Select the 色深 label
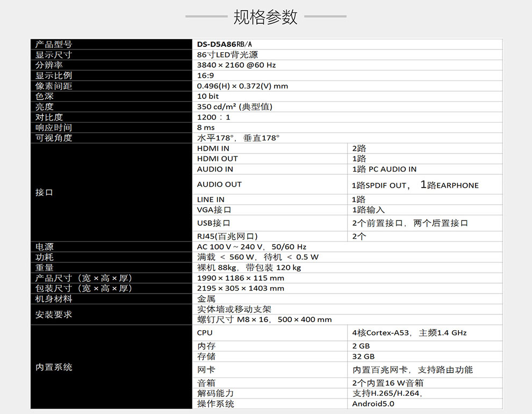 [45, 96]
